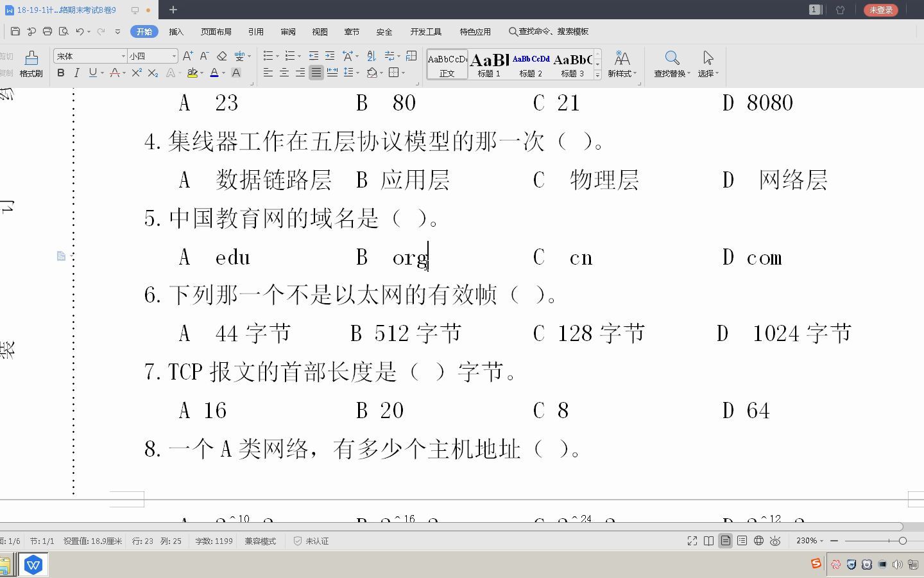The height and width of the screenshot is (578, 924).
Task: Open the zoom percentage 230% dropdown
Action: pos(810,541)
